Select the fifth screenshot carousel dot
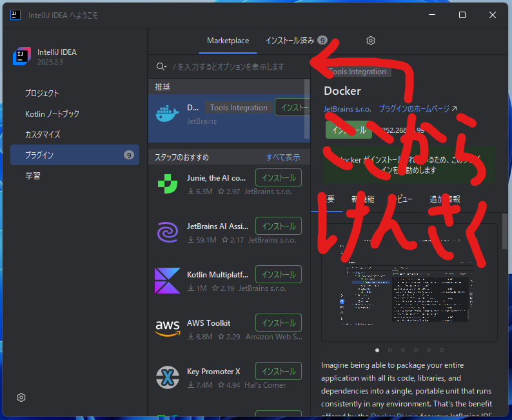Viewport: 512px width, 420px height. click(x=429, y=350)
